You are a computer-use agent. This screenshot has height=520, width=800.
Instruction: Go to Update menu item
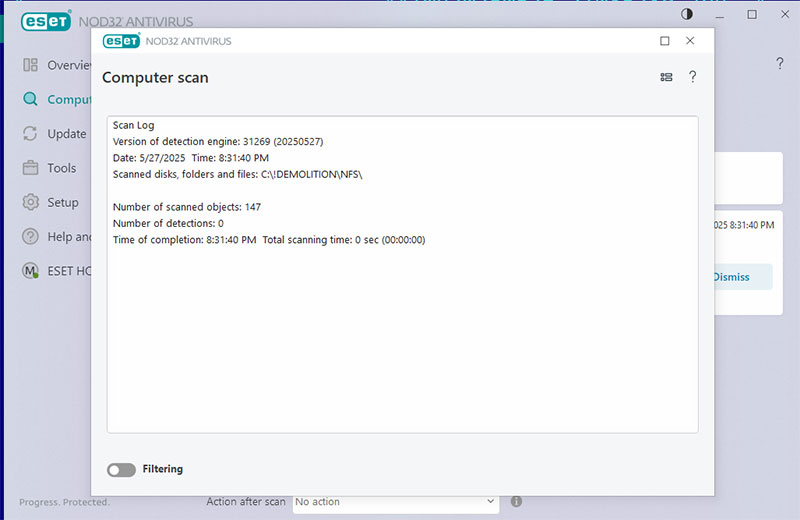pyautogui.click(x=67, y=134)
